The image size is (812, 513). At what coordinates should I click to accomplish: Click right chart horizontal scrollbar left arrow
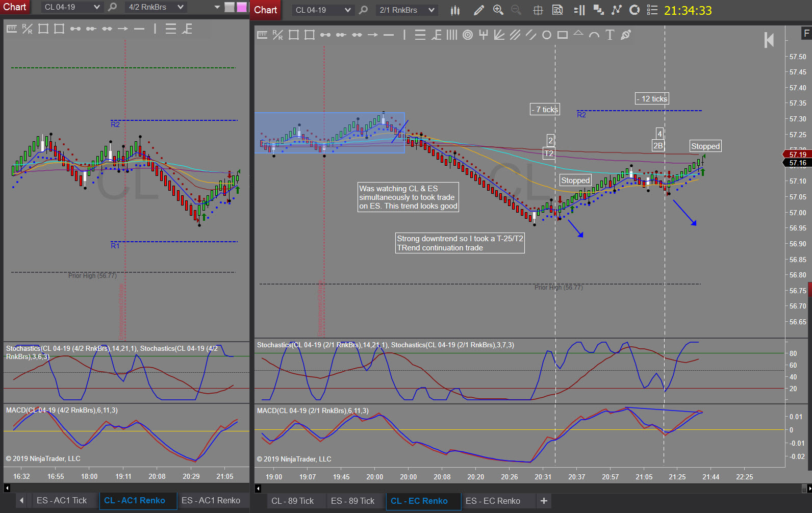[x=258, y=489]
